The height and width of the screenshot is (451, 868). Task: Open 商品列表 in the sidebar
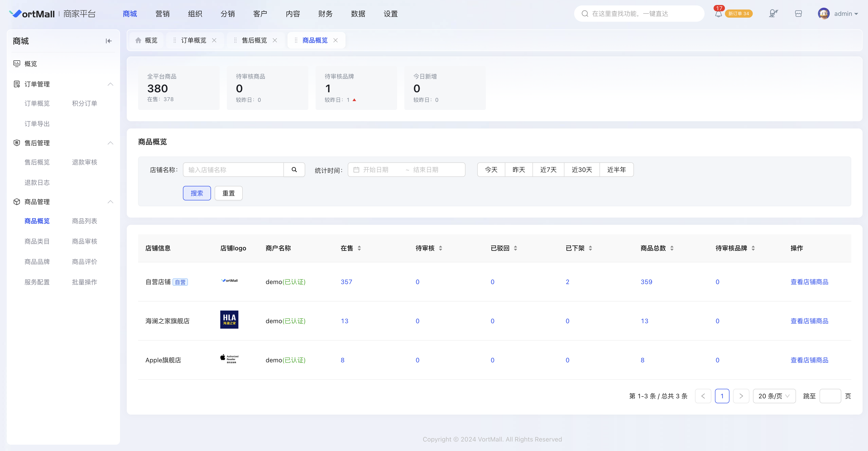[x=85, y=221]
